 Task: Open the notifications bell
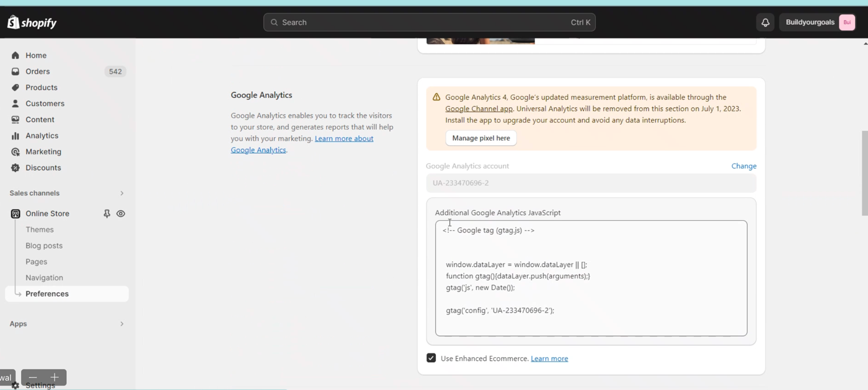tap(764, 22)
